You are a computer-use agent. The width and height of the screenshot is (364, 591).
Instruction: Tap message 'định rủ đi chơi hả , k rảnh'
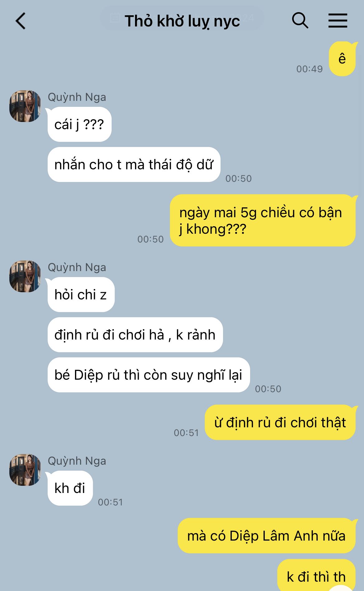tap(135, 335)
